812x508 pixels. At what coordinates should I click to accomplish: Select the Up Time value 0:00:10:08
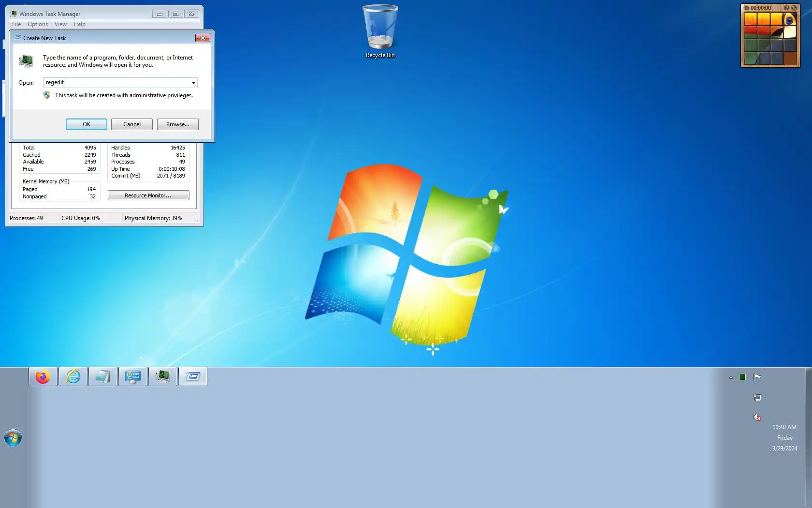coord(172,169)
